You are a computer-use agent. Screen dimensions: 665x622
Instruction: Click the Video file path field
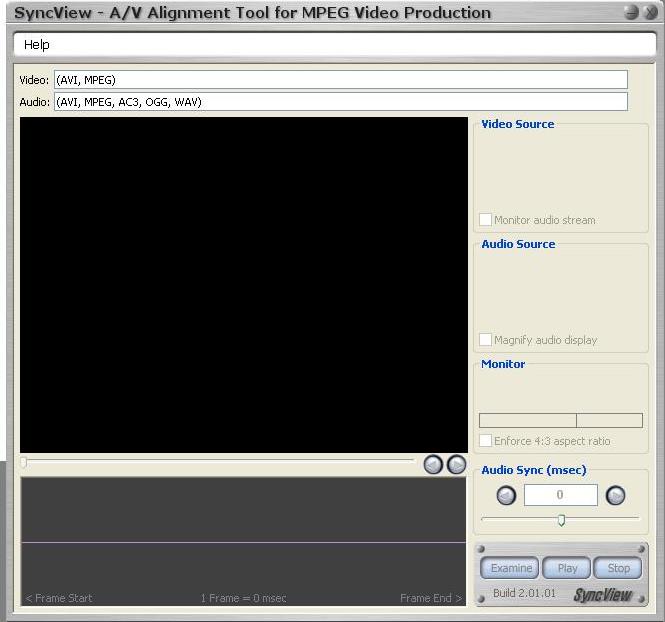click(x=341, y=80)
